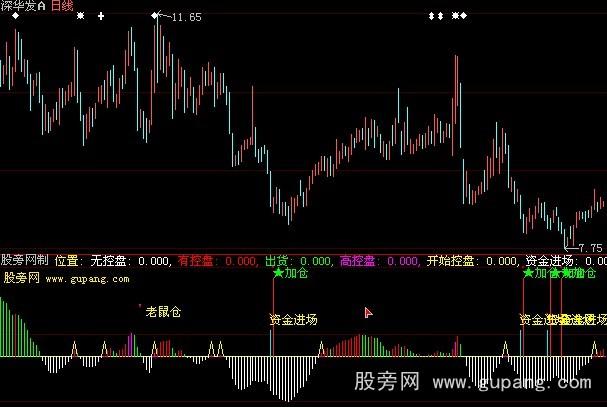Click the diamond marker below the 深华发A title

[x=16, y=16]
